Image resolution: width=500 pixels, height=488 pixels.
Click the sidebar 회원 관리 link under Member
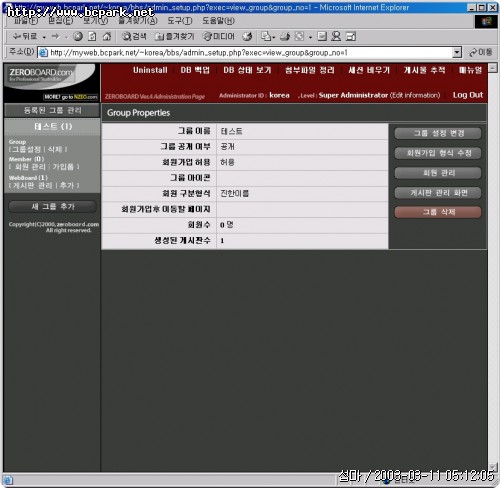[30, 167]
